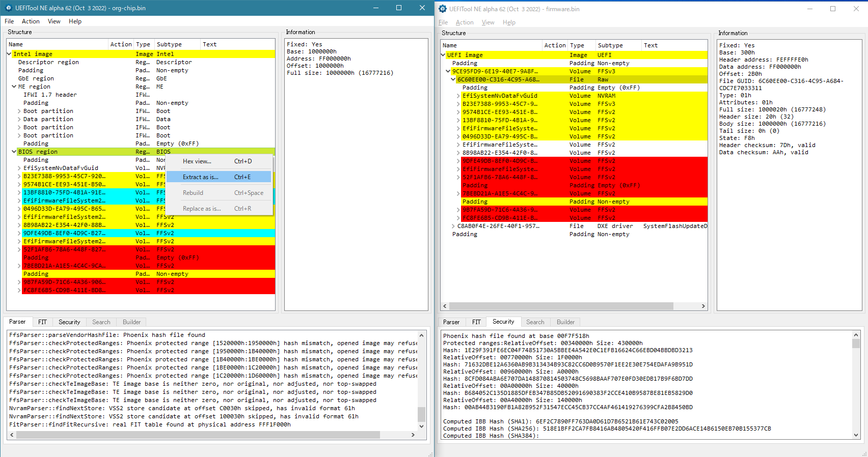Click the Name column header in org-chip.bin
Screen dimensions: 868x457
click(x=58, y=44)
